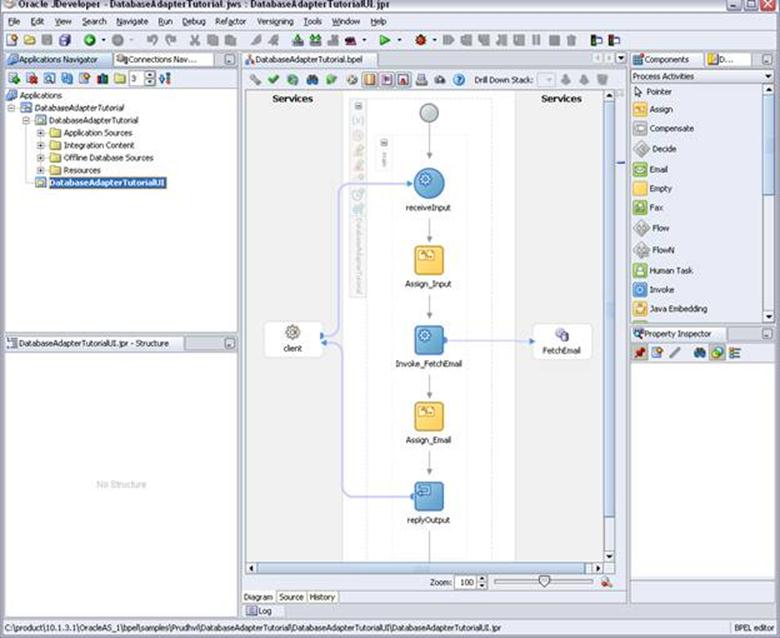This screenshot has width=780, height=638.
Task: Switch to the History tab
Action: tap(322, 597)
